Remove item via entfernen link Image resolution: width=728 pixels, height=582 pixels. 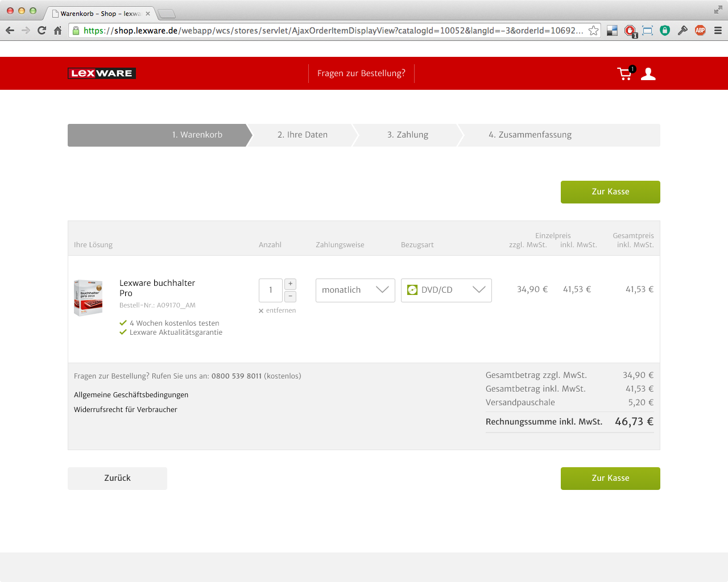click(x=278, y=310)
